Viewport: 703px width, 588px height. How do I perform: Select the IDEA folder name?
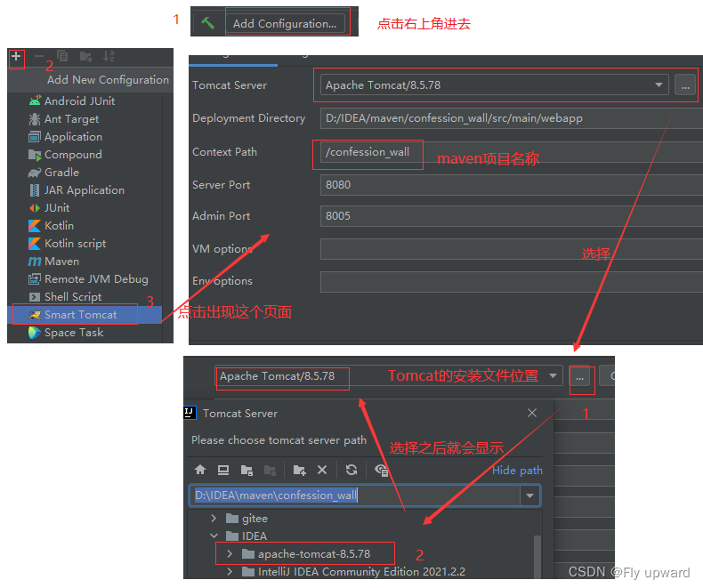[x=255, y=536]
